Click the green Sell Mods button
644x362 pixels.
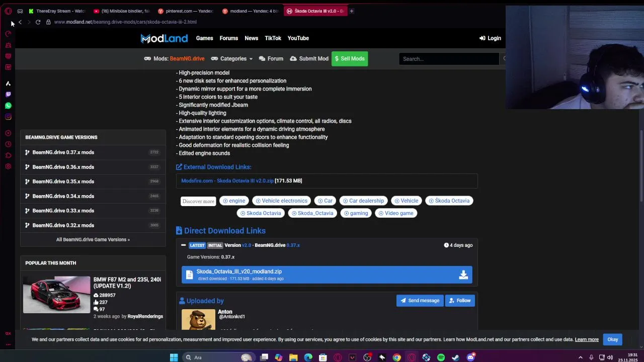pos(350,59)
